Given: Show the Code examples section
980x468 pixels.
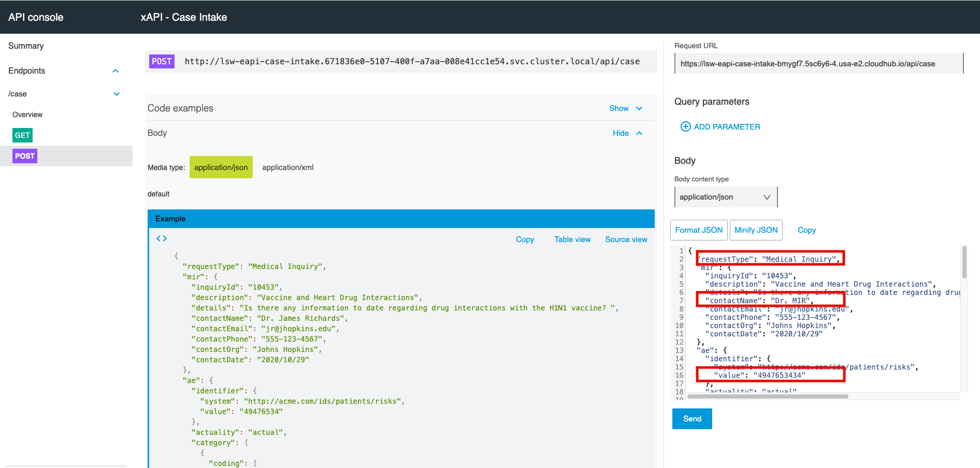Looking at the screenshot, I should click(x=625, y=108).
